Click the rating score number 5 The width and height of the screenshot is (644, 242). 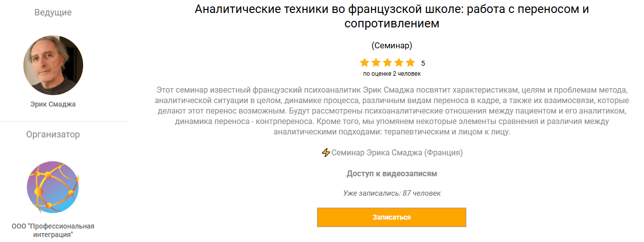pos(423,63)
